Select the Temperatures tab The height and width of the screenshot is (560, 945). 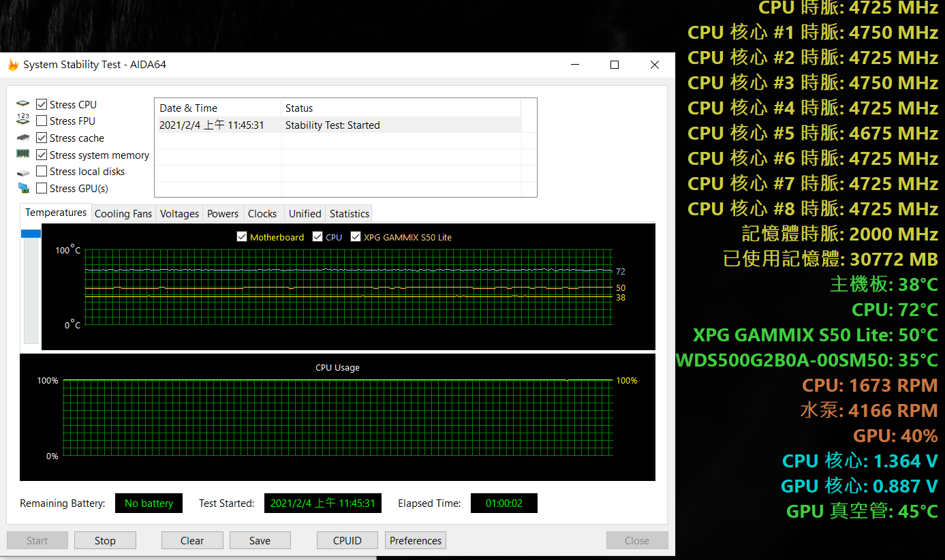point(56,213)
